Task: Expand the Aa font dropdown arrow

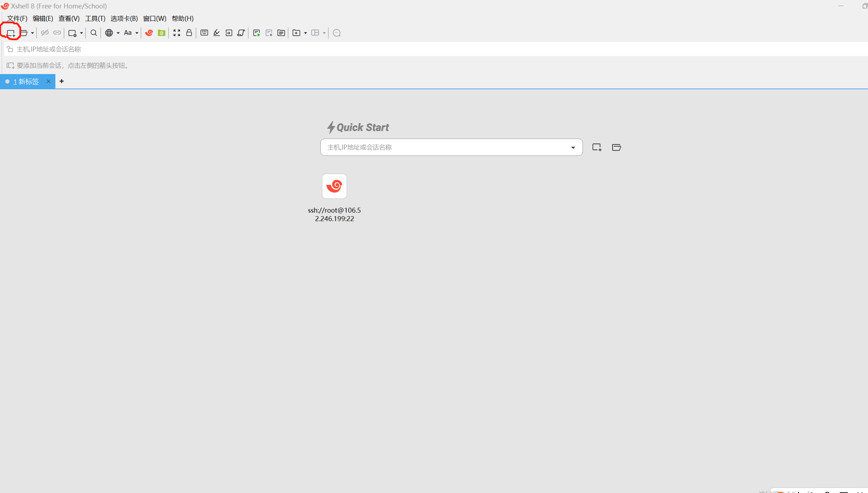Action: pos(137,33)
